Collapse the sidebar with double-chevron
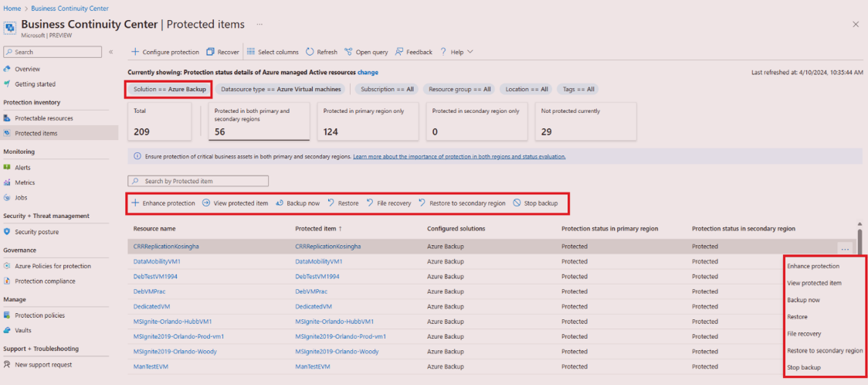The height and width of the screenshot is (385, 868). tap(110, 52)
